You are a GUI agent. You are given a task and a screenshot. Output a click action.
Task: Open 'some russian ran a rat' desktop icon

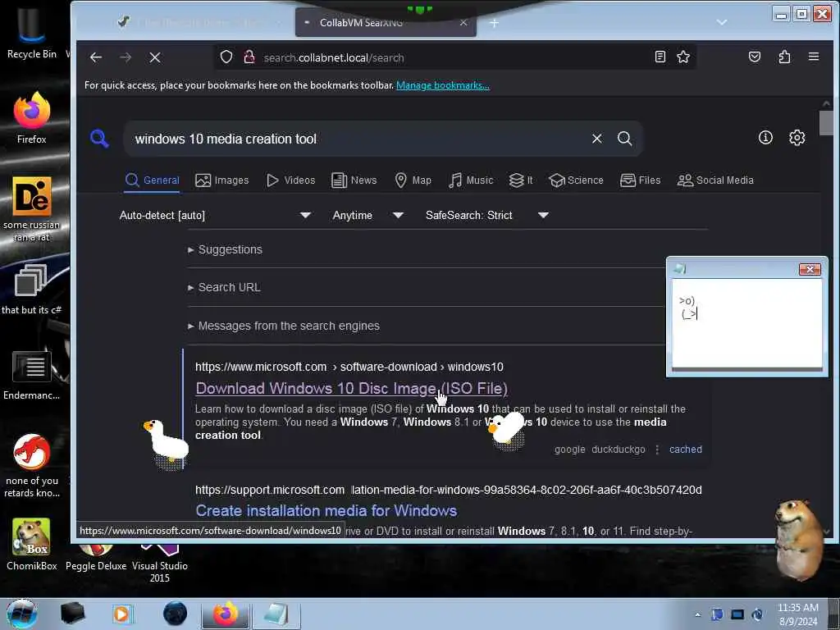tap(32, 209)
